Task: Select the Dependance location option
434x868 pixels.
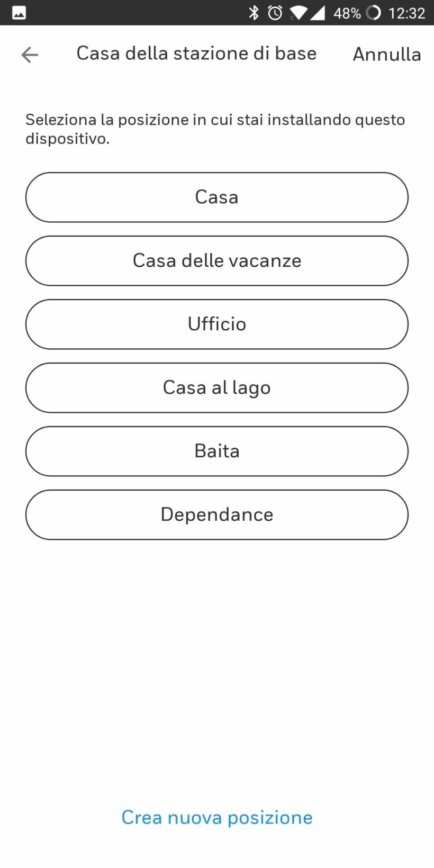Action: click(x=217, y=514)
